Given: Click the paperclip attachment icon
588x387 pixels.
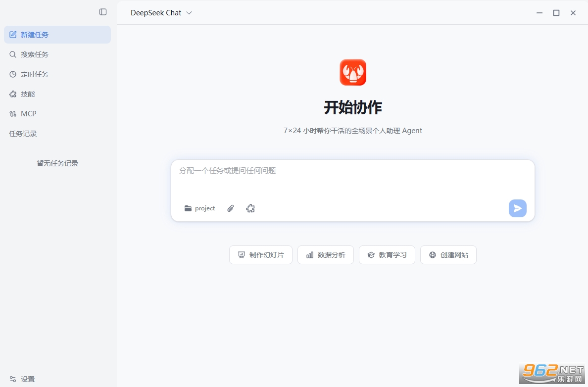Looking at the screenshot, I should 231,208.
